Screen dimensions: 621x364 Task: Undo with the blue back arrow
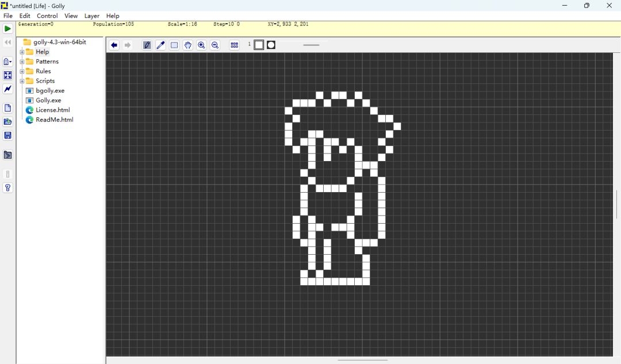pyautogui.click(x=114, y=45)
